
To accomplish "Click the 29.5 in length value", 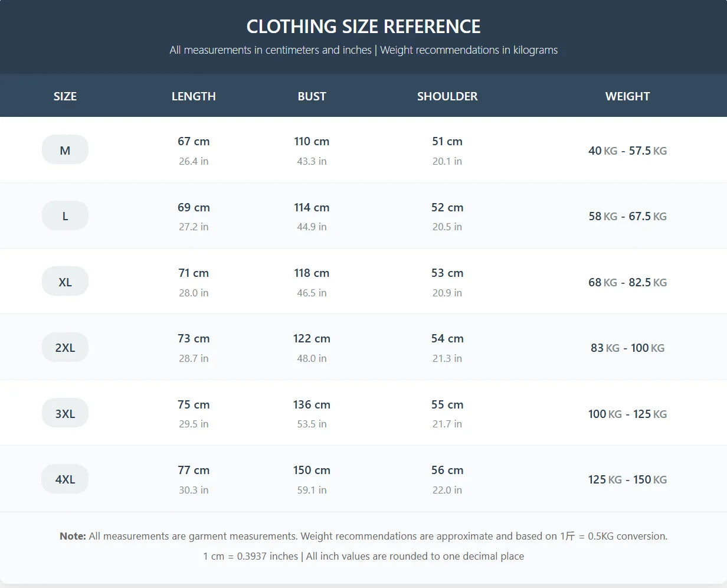I will point(194,424).
